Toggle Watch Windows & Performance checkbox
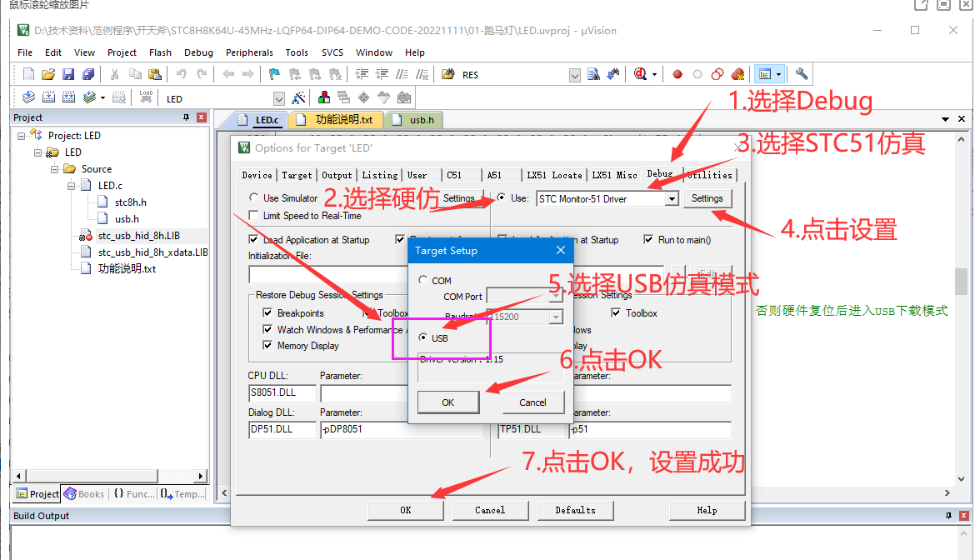The image size is (975, 560). click(268, 329)
